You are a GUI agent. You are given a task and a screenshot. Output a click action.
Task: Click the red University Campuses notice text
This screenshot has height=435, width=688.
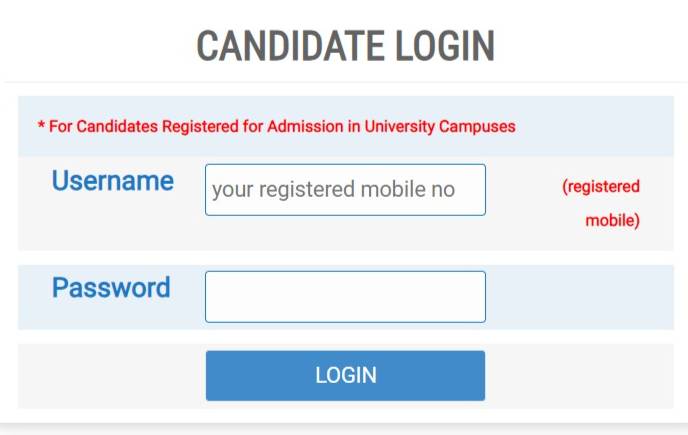[x=277, y=127]
